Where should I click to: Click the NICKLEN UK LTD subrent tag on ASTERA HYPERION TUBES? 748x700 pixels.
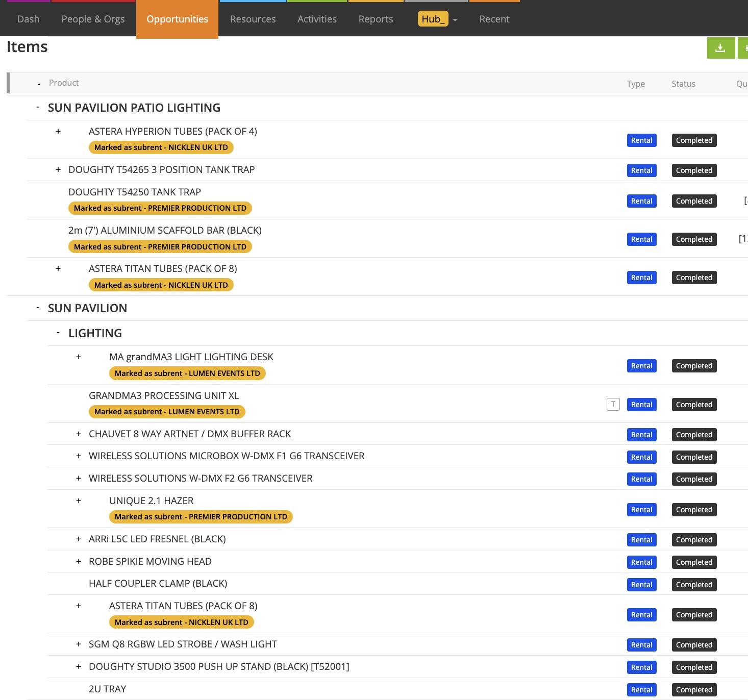click(x=161, y=147)
